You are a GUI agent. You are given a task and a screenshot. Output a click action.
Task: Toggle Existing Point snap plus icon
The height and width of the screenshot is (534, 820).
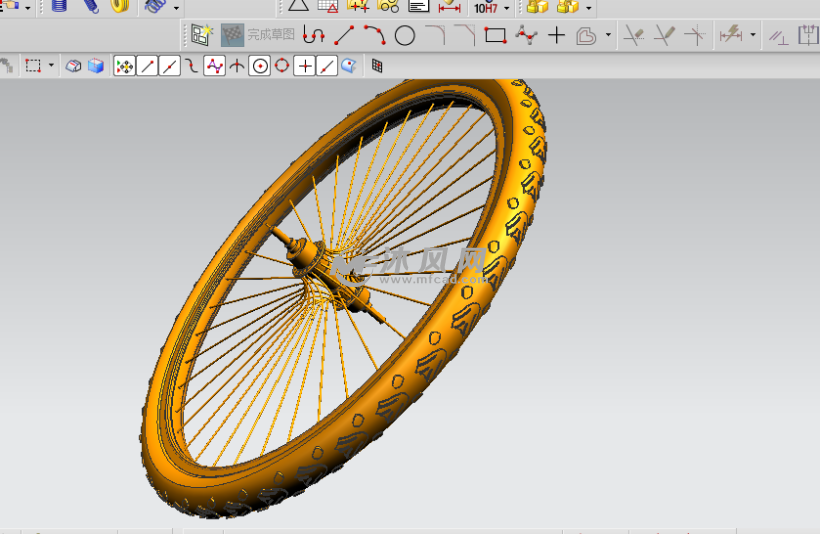click(304, 66)
